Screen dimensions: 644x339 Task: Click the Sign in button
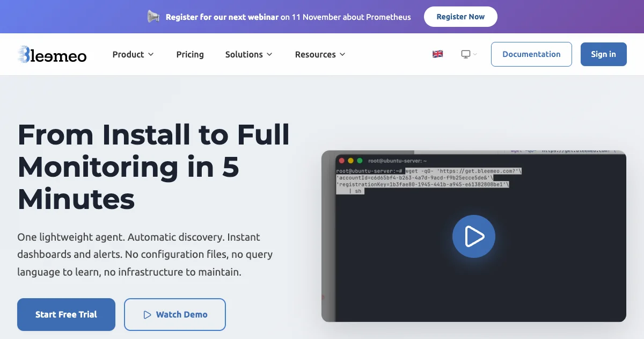tap(604, 54)
